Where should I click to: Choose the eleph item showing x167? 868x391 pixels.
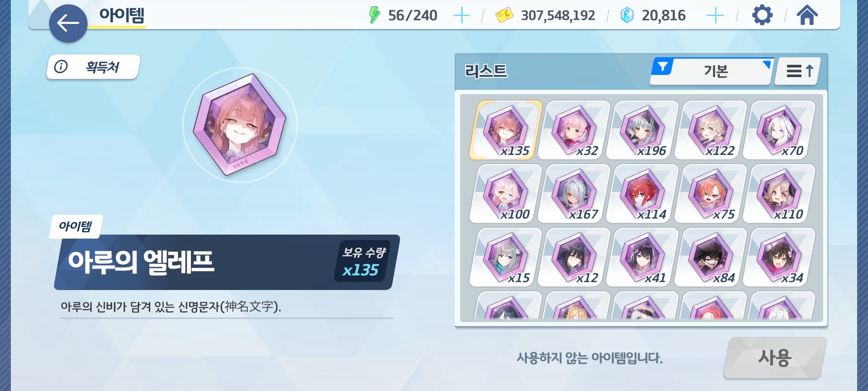[x=574, y=194]
